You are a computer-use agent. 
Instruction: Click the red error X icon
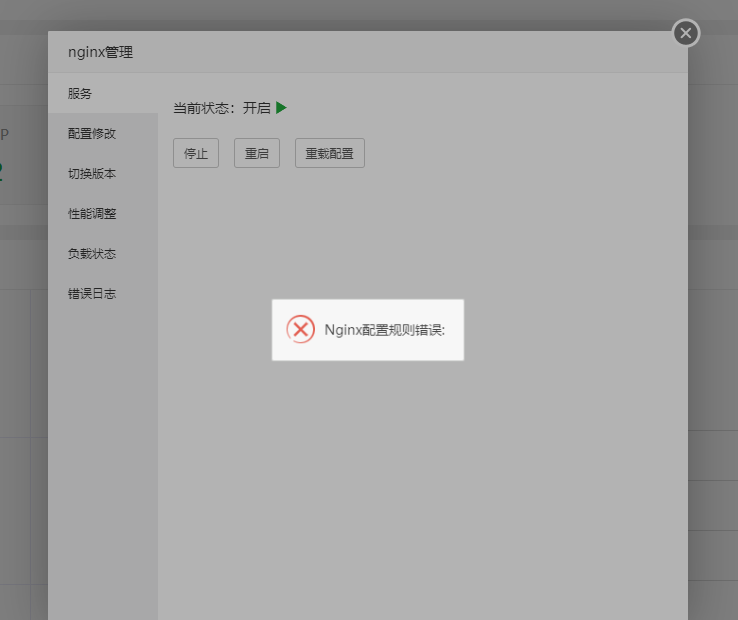[301, 329]
